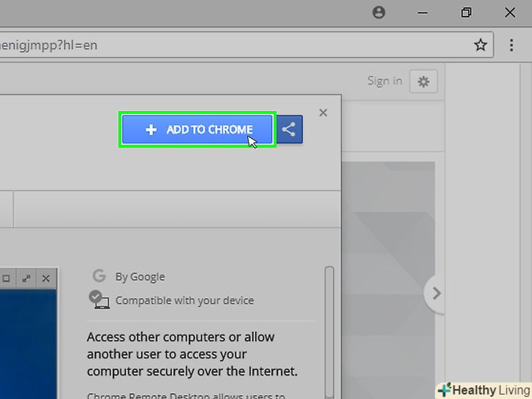This screenshot has height=399, width=532.
Task: Click the Add to Chrome button
Action: [x=197, y=129]
